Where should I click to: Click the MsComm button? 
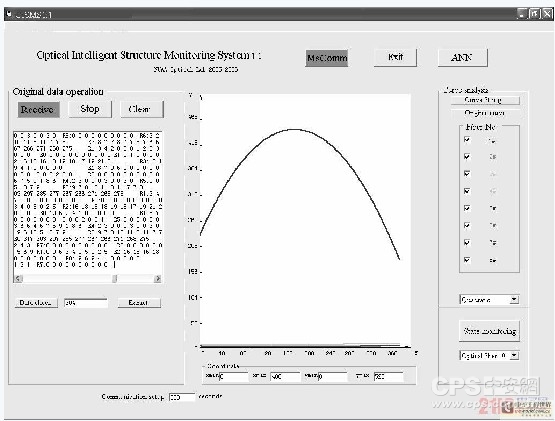tap(326, 58)
